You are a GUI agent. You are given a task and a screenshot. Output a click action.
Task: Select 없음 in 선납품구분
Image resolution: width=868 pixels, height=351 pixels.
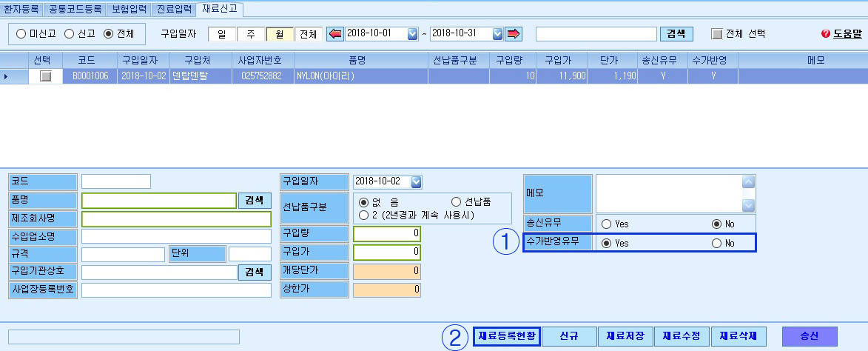tap(363, 202)
